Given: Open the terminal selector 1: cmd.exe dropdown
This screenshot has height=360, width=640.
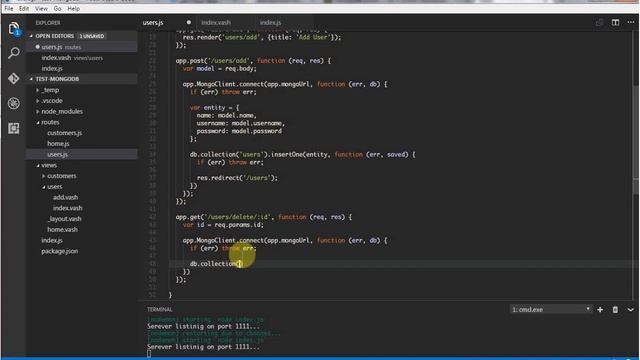Looking at the screenshot, I should [551, 309].
